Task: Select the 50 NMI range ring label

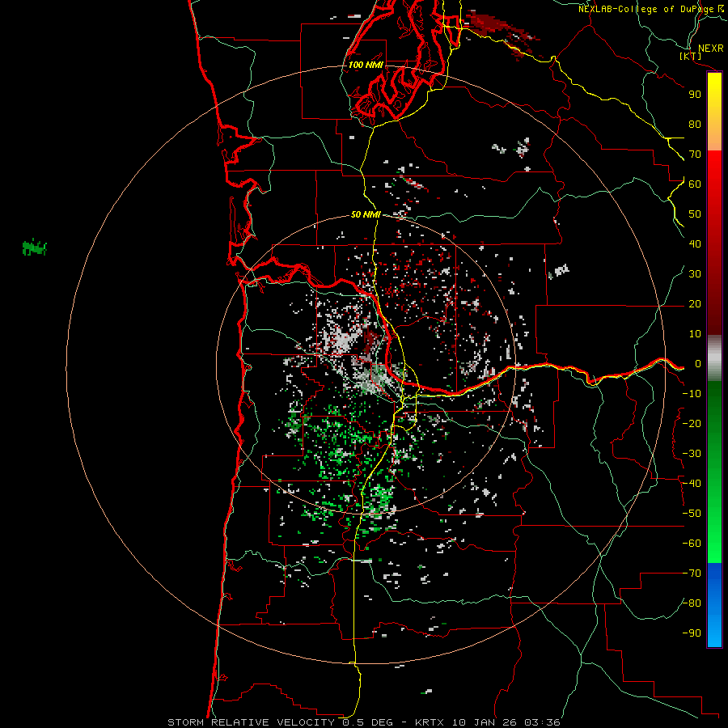Action: click(x=366, y=214)
